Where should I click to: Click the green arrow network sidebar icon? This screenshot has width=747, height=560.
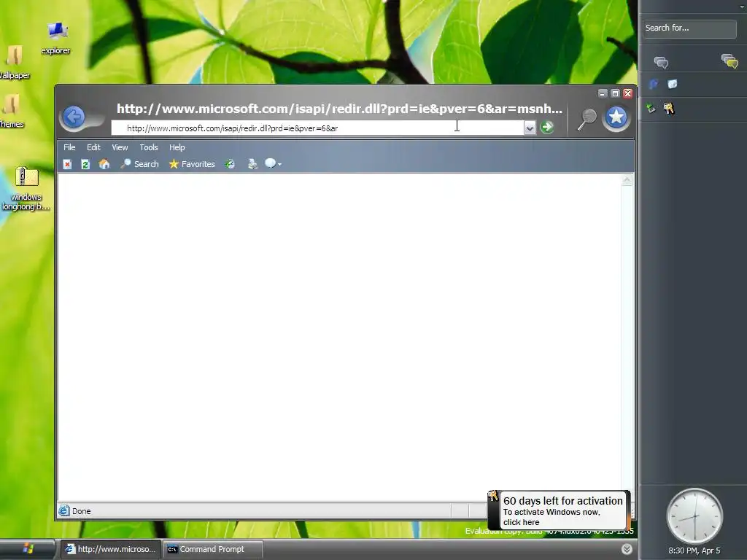(x=651, y=108)
